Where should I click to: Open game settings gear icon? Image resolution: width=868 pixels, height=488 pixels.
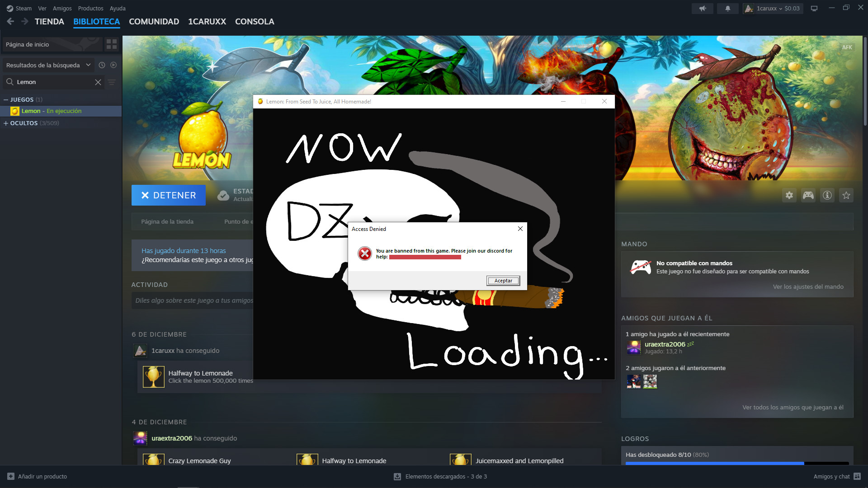tap(789, 195)
